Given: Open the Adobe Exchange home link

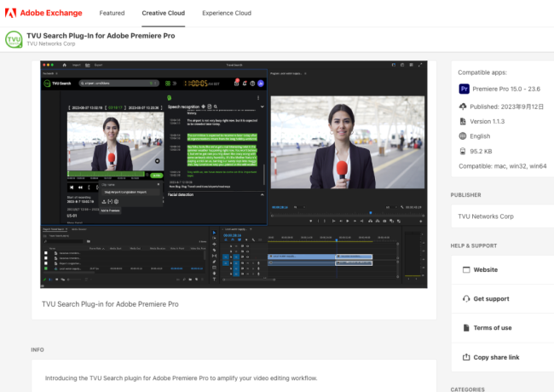Looking at the screenshot, I should [51, 13].
